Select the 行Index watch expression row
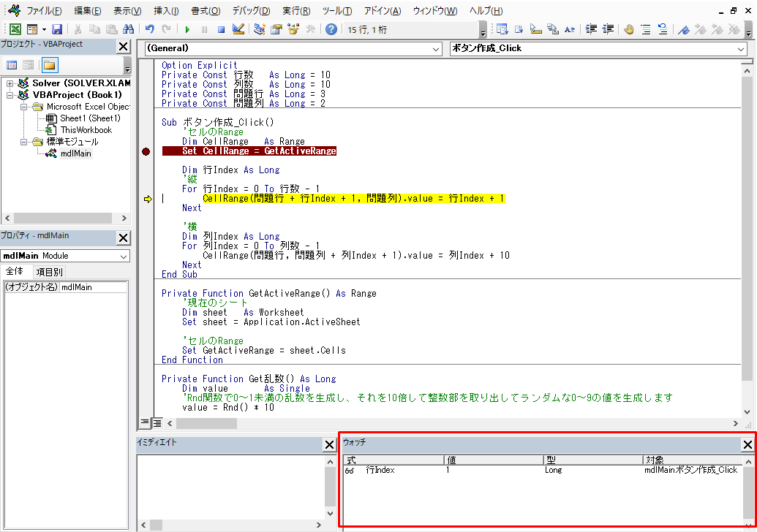Image resolution: width=757 pixels, height=532 pixels. coord(380,471)
